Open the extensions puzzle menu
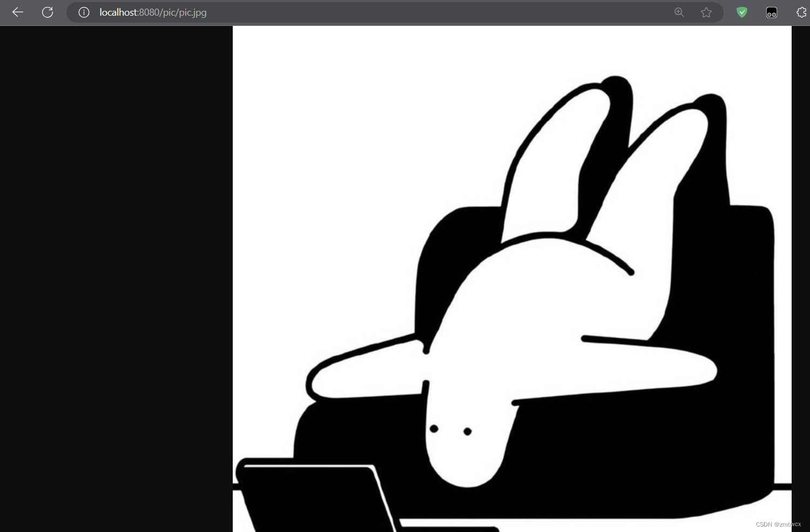Screen dimensions: 810x532 pos(801,12)
